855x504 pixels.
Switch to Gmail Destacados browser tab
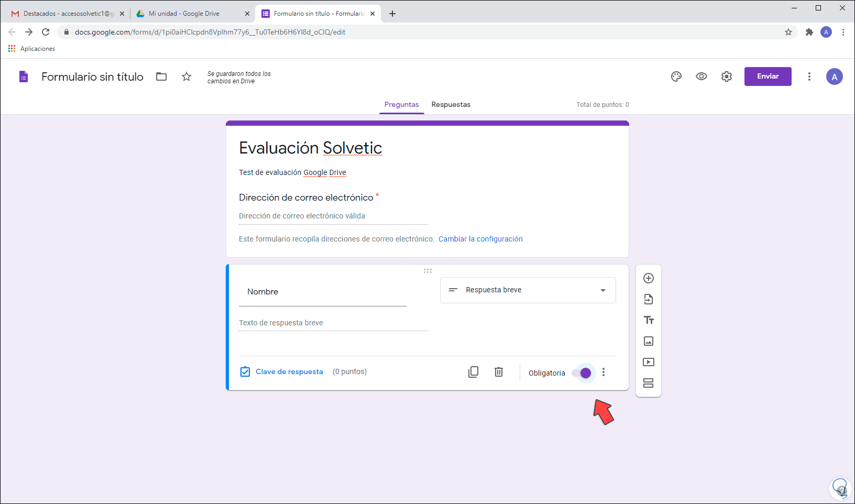(x=69, y=14)
